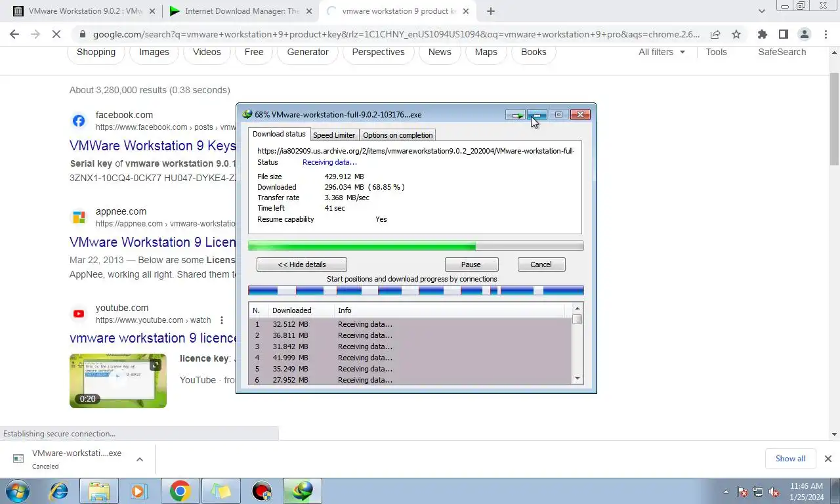Launch Internet Explorer from taskbar
This screenshot has height=504, width=840.
[59, 491]
